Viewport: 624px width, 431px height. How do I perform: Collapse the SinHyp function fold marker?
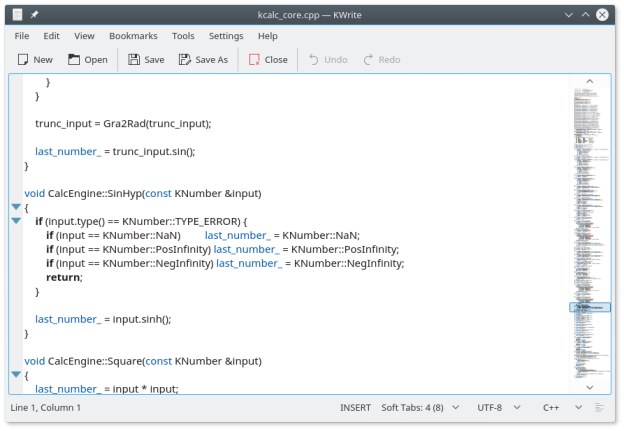tap(16, 207)
